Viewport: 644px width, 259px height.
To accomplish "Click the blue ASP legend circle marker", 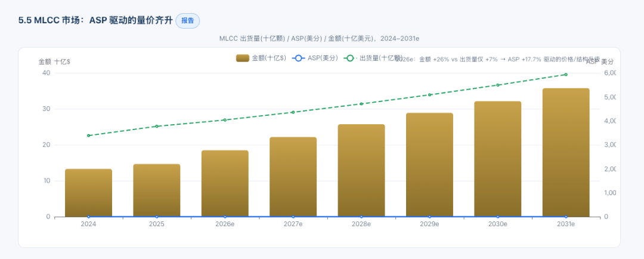I will 299,58.
